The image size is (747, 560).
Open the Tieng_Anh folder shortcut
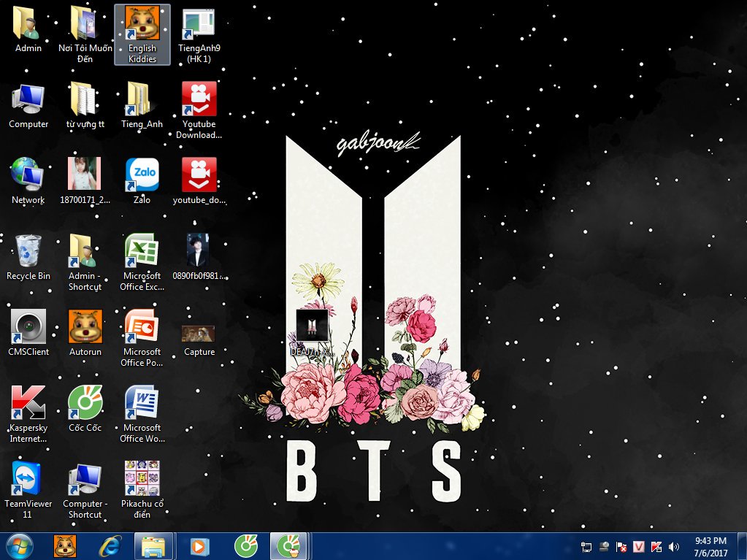click(142, 104)
